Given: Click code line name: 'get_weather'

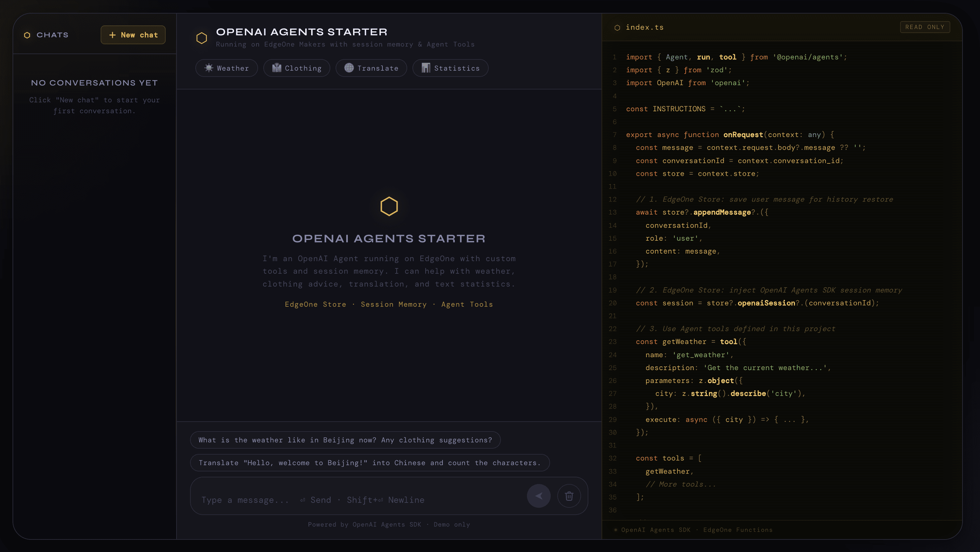Looking at the screenshot, I should coord(689,355).
